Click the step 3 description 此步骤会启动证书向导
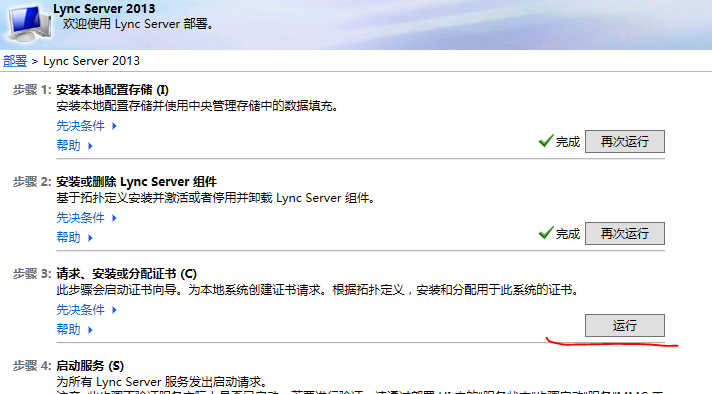This screenshot has width=712, height=394. (x=318, y=290)
